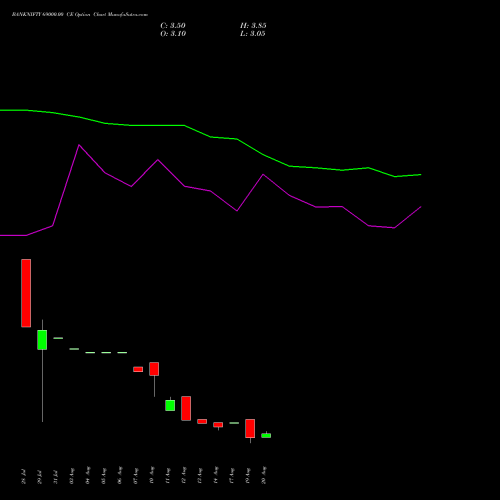Click the 19 Aug date label
The height and width of the screenshot is (500, 500).
[x=248, y=476]
